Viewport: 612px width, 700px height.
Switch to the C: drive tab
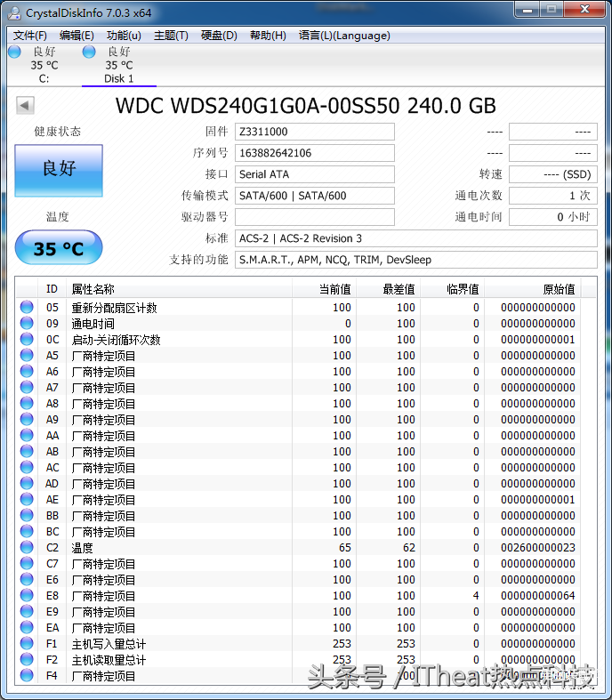[x=44, y=65]
